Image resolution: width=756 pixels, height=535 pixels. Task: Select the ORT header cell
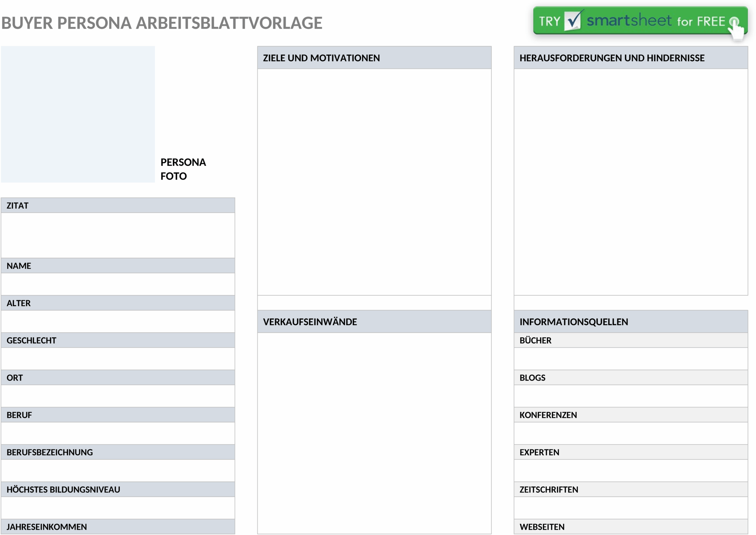click(118, 377)
